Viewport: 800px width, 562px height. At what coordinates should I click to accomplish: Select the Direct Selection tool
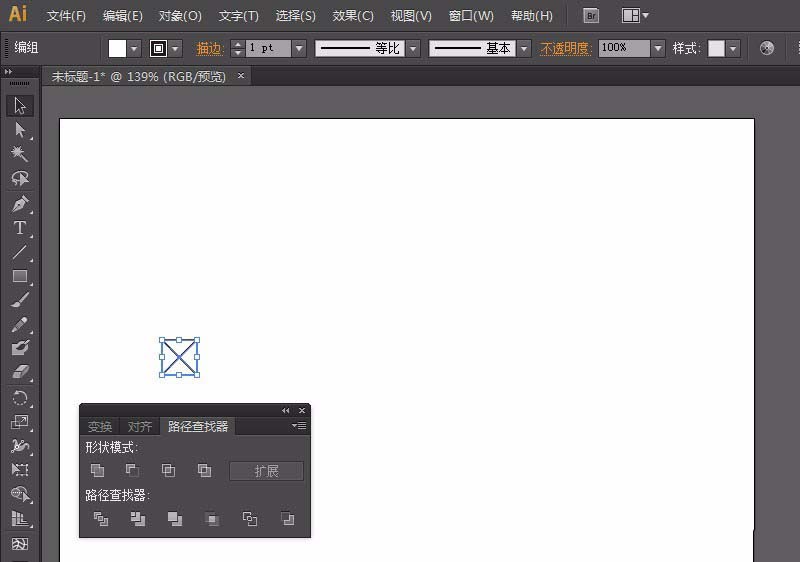pos(20,130)
